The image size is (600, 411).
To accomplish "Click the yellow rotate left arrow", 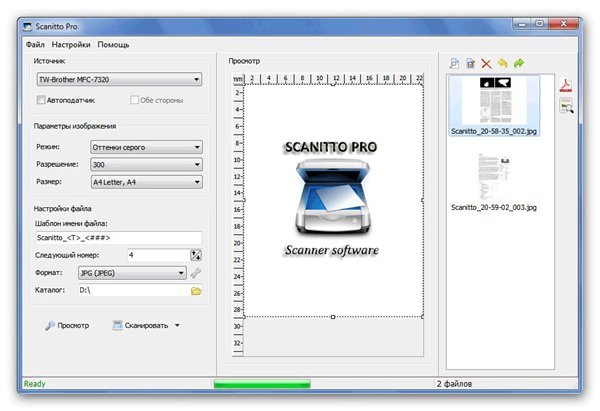I will coord(502,63).
